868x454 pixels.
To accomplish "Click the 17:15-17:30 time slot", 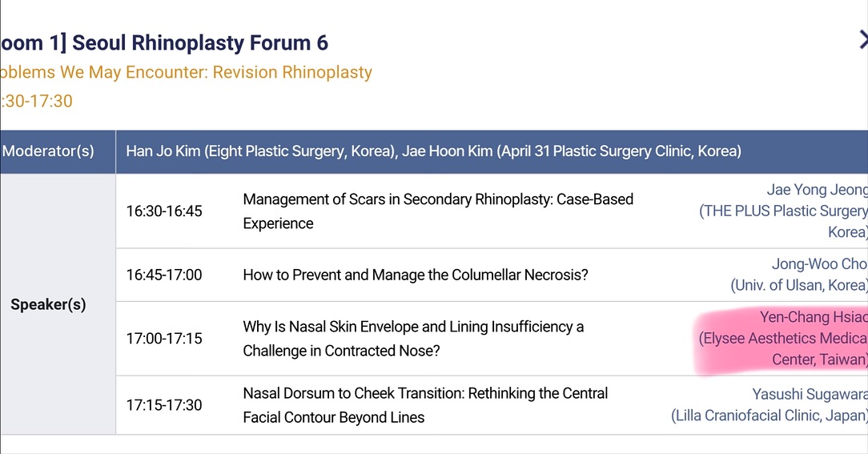I will 164,405.
